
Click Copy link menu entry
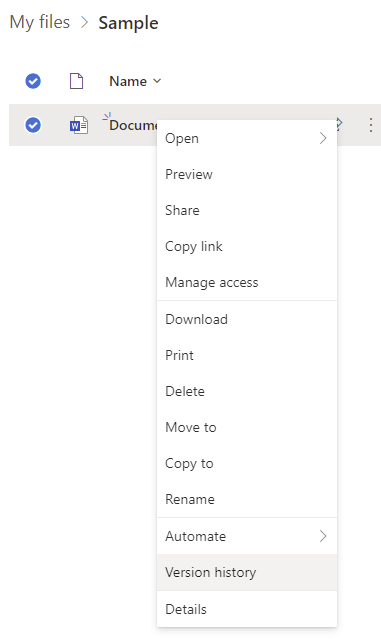(247, 246)
